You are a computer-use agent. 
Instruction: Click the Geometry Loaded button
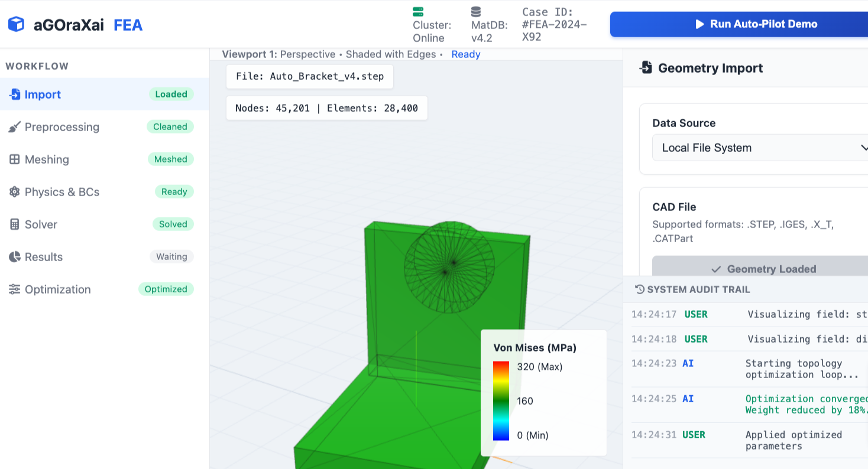tap(760, 267)
